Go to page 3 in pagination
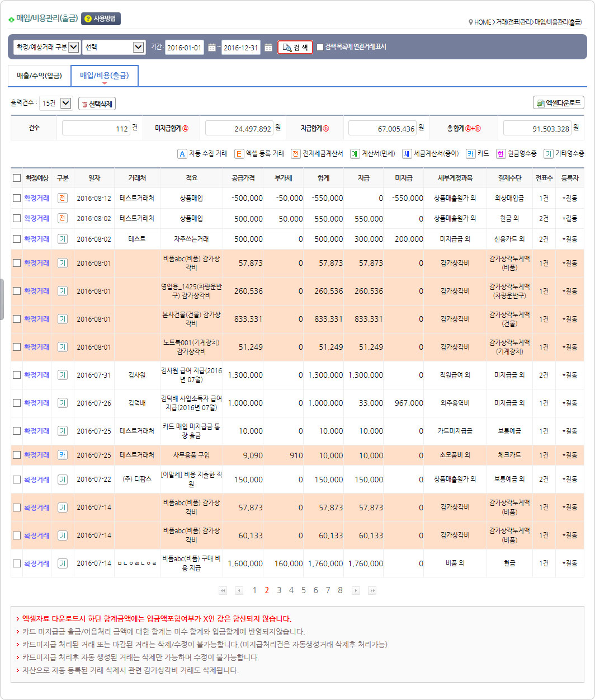This screenshot has height=700, width=595. 279,590
